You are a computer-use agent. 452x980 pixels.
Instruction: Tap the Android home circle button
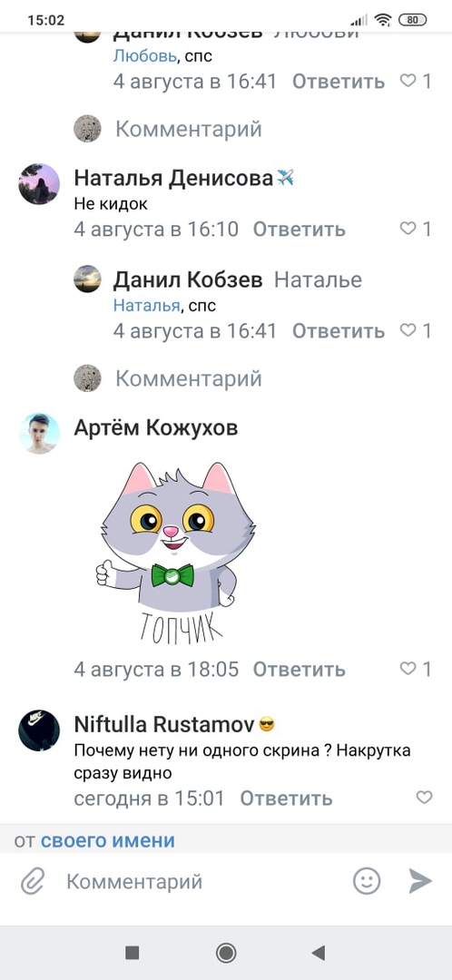tap(226, 953)
